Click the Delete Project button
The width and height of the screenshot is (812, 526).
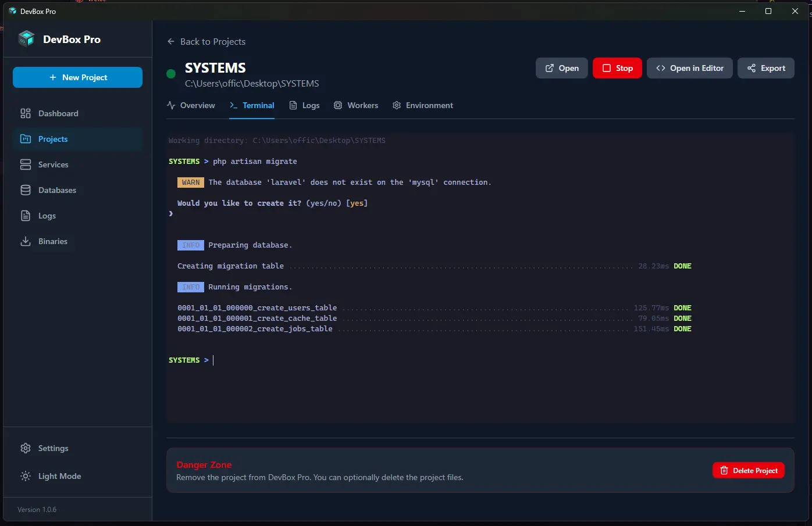tap(749, 470)
